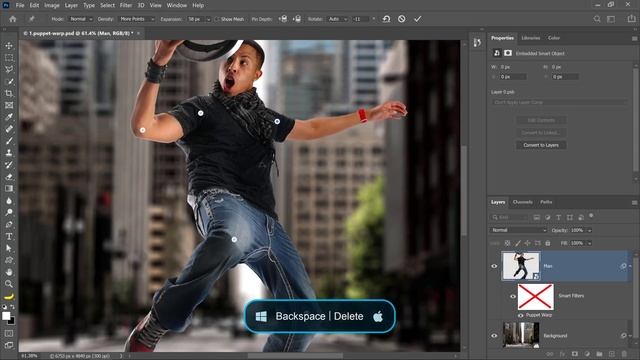The image size is (640, 360).
Task: Click the Background layer thumbnail
Action: (x=521, y=335)
